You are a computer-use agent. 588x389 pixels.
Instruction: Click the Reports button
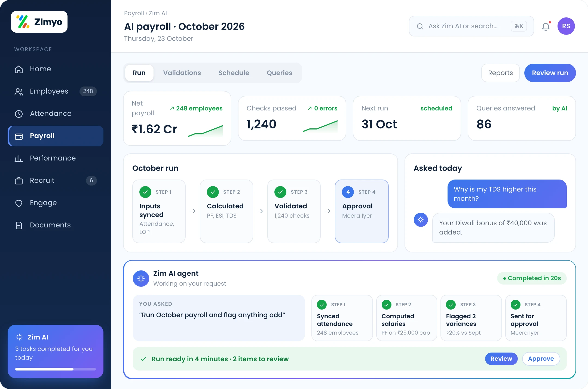[x=500, y=73]
